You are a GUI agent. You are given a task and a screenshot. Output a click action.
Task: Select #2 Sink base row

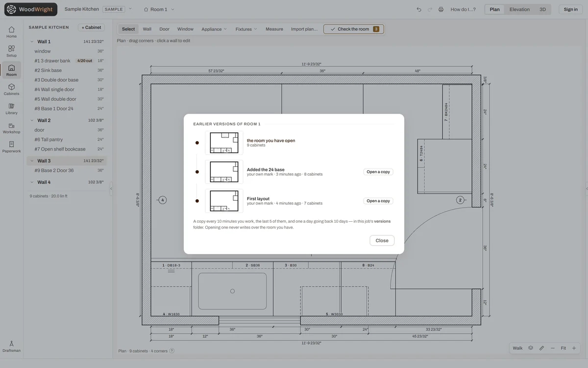(66, 70)
